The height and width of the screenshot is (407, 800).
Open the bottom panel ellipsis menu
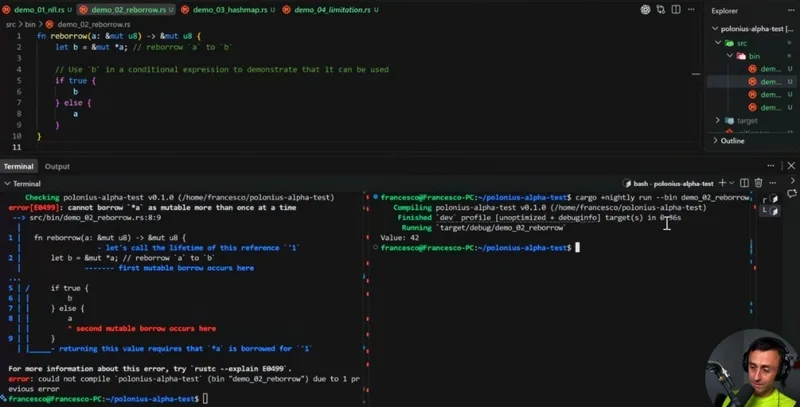(x=770, y=166)
